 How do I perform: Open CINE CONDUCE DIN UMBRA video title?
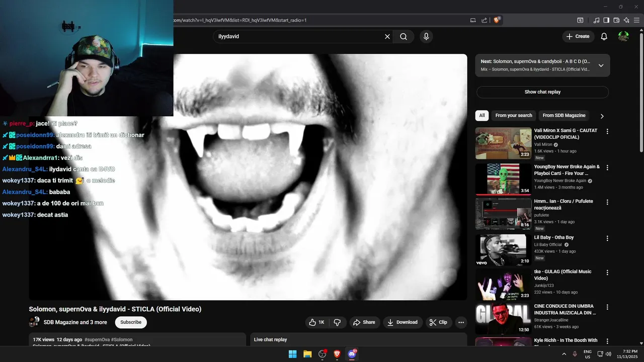[565, 309]
